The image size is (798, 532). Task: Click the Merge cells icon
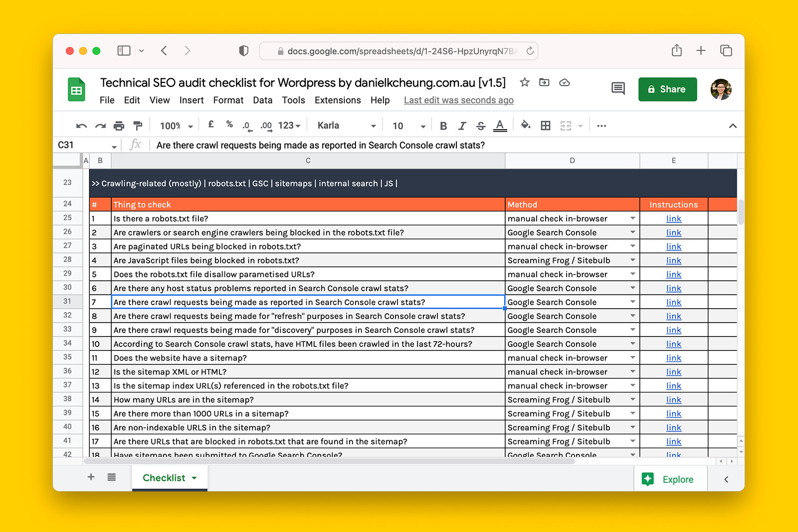(566, 126)
